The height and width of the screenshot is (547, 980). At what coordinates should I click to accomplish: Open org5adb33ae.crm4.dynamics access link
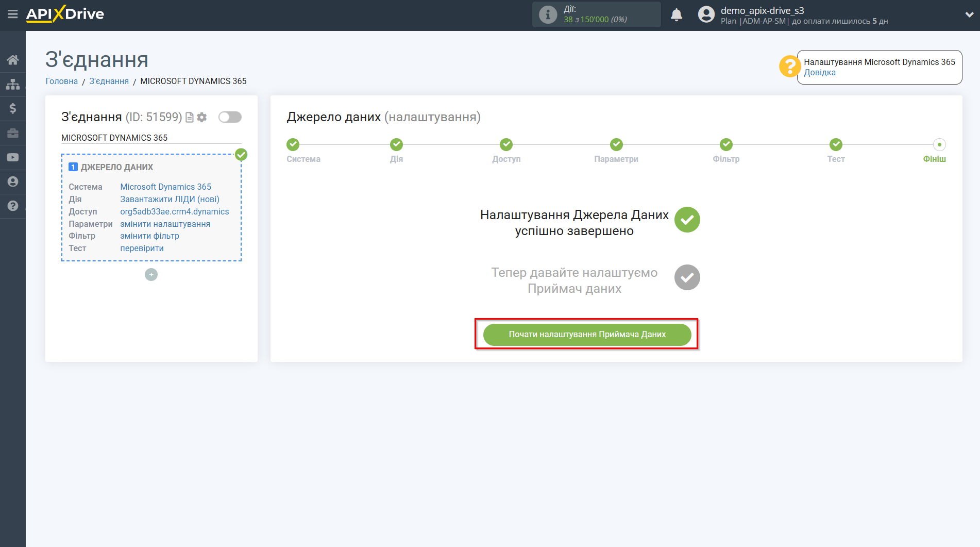pos(174,211)
